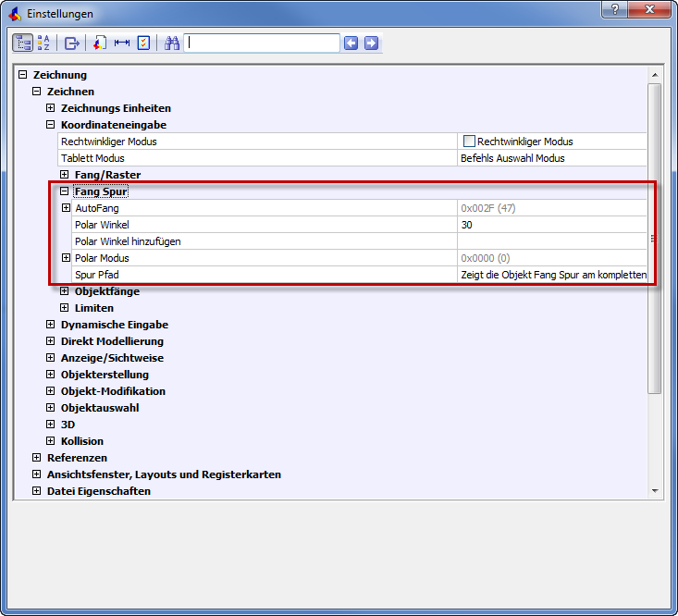Image resolution: width=678 pixels, height=616 pixels.
Task: Click into the search text field
Action: coord(262,43)
